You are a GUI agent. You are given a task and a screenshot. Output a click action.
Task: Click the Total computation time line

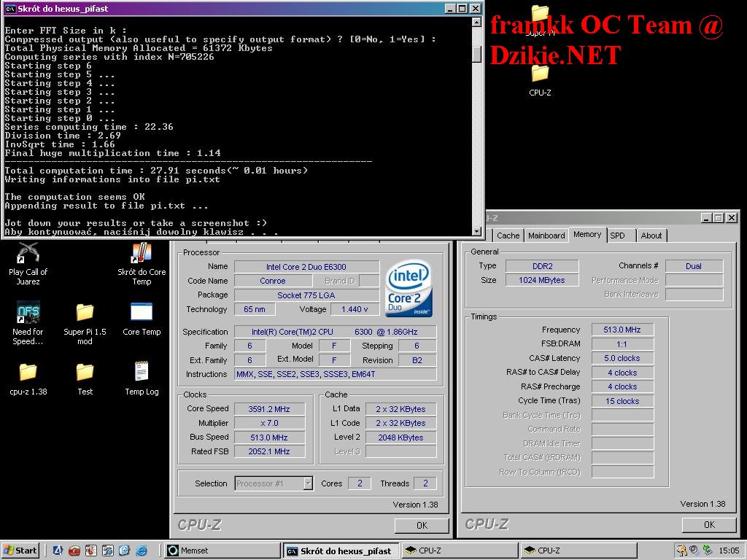[x=156, y=171]
